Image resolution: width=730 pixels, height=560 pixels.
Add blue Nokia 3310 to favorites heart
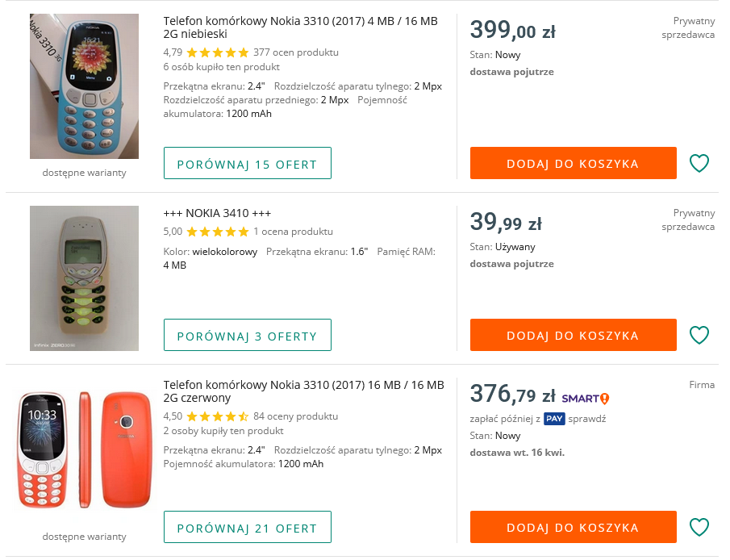point(699,163)
